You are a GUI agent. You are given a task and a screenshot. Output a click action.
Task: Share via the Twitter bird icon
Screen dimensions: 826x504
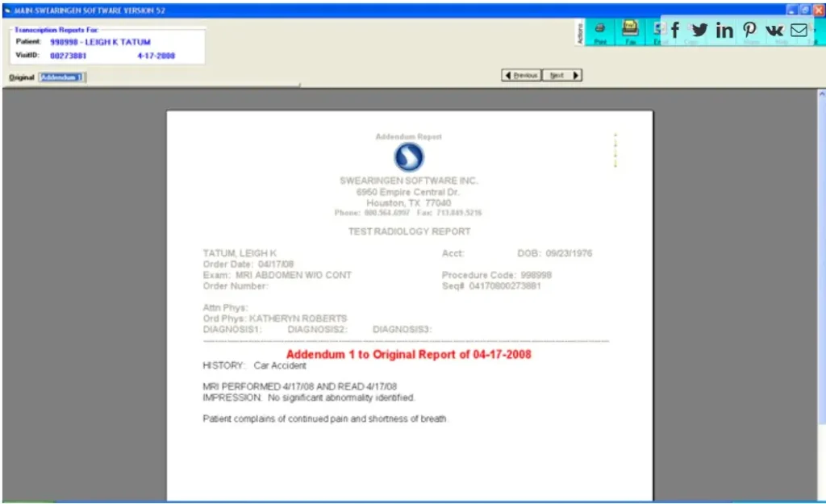pyautogui.click(x=699, y=31)
